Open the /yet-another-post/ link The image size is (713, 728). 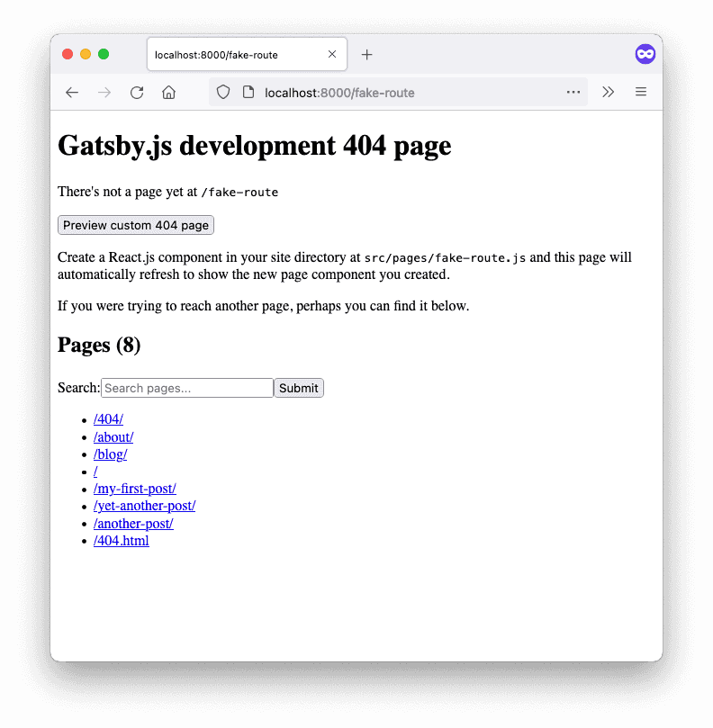pyautogui.click(x=144, y=506)
